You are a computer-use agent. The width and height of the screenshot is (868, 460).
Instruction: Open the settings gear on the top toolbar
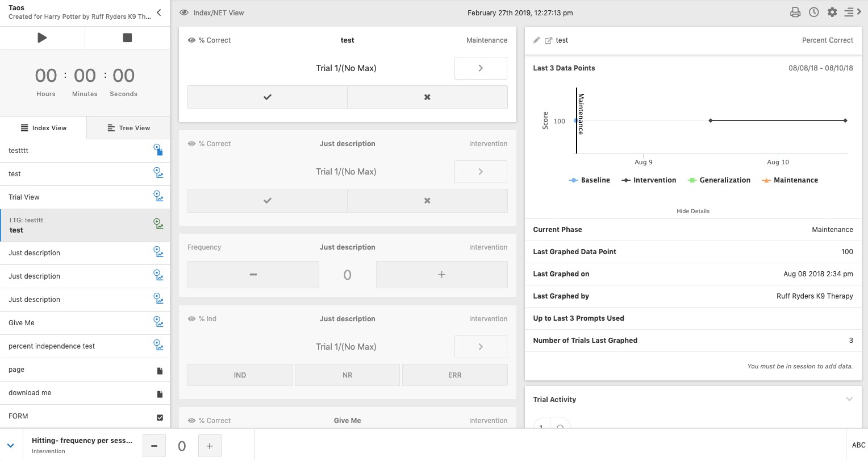tap(832, 11)
